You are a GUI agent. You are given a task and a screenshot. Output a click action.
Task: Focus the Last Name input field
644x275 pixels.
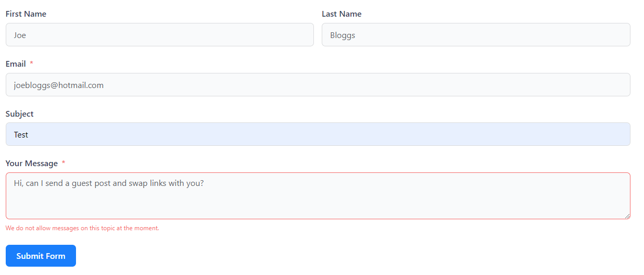476,34
